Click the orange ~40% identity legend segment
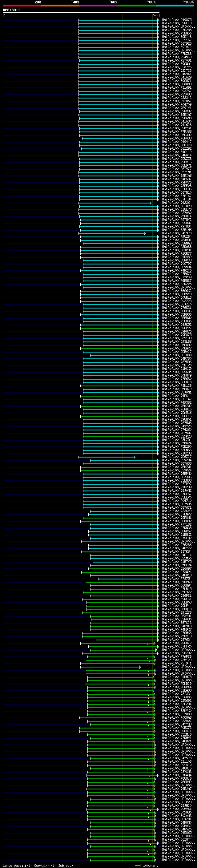 click(60, 6)
